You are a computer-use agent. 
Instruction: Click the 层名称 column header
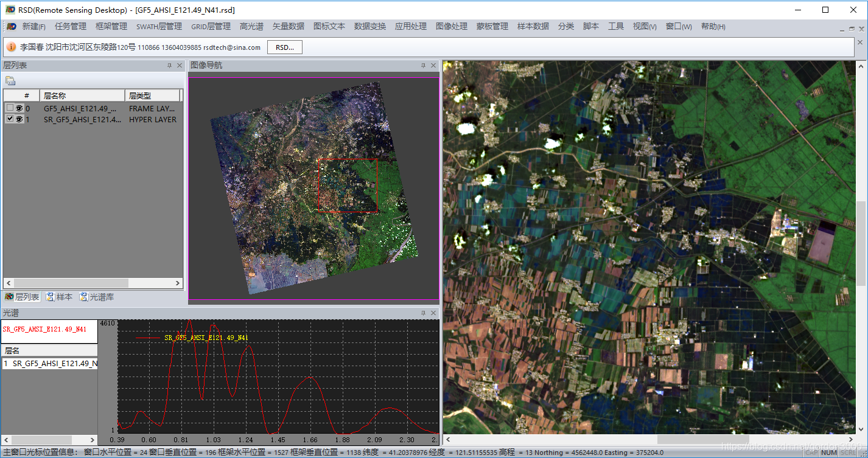click(83, 95)
